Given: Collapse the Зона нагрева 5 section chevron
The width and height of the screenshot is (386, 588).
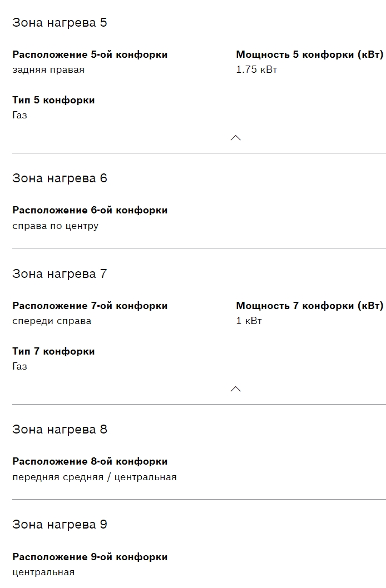Looking at the screenshot, I should (235, 138).
